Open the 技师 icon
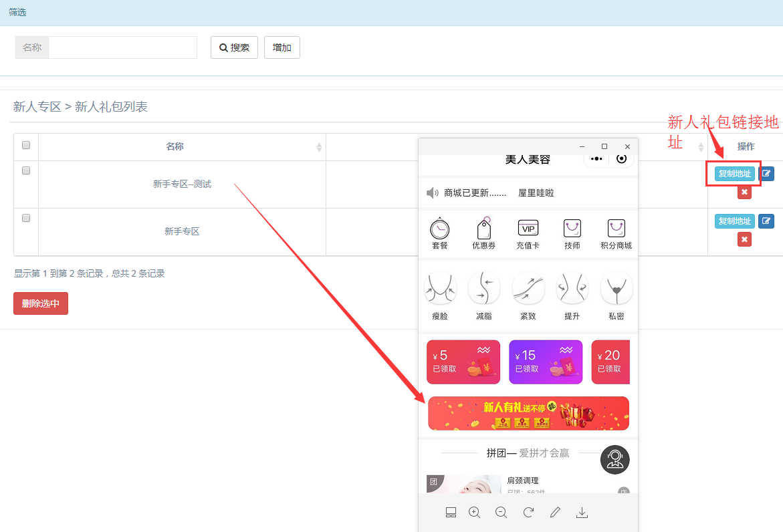783x532 pixels. [572, 229]
